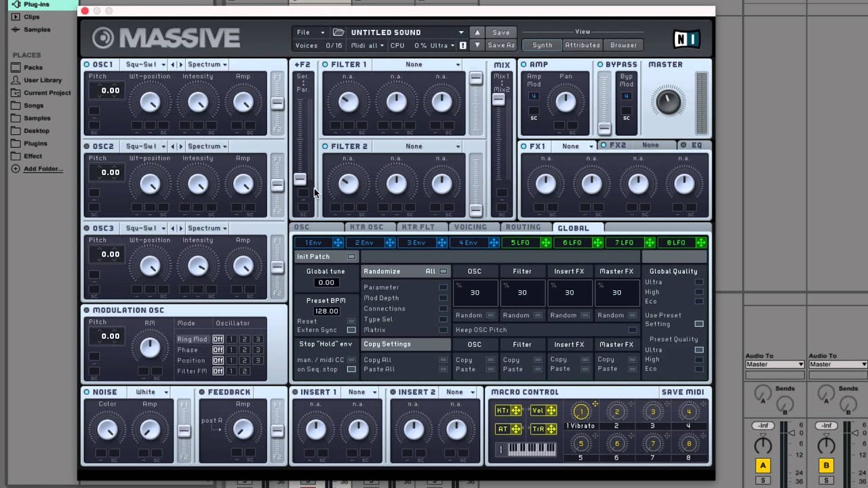This screenshot has width=868, height=488.
Task: Click the AT macro source handle
Action: coord(517,429)
